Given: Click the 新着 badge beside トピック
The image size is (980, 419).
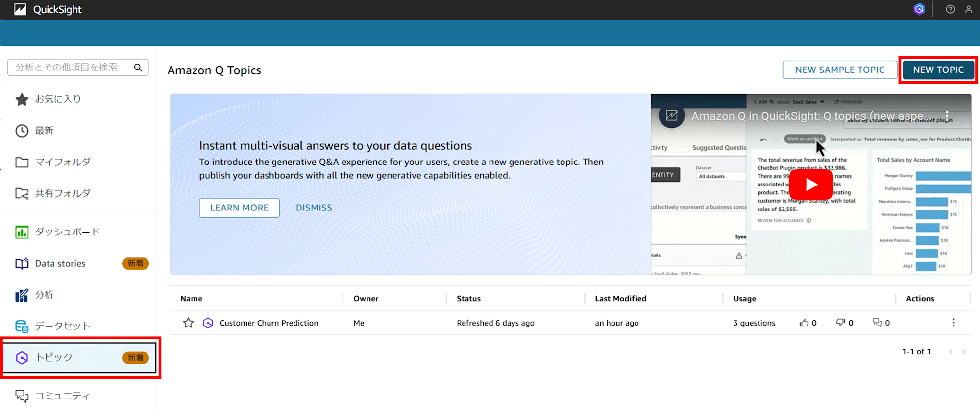Looking at the screenshot, I should [135, 358].
